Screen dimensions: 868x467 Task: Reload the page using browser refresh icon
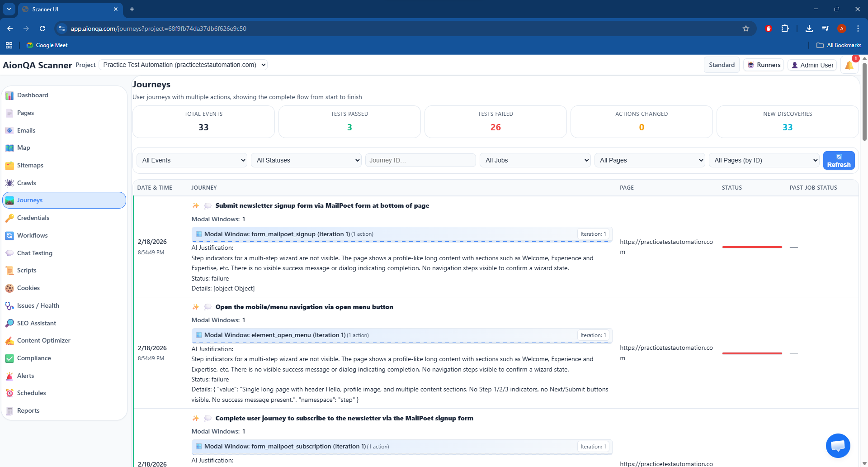[42, 29]
